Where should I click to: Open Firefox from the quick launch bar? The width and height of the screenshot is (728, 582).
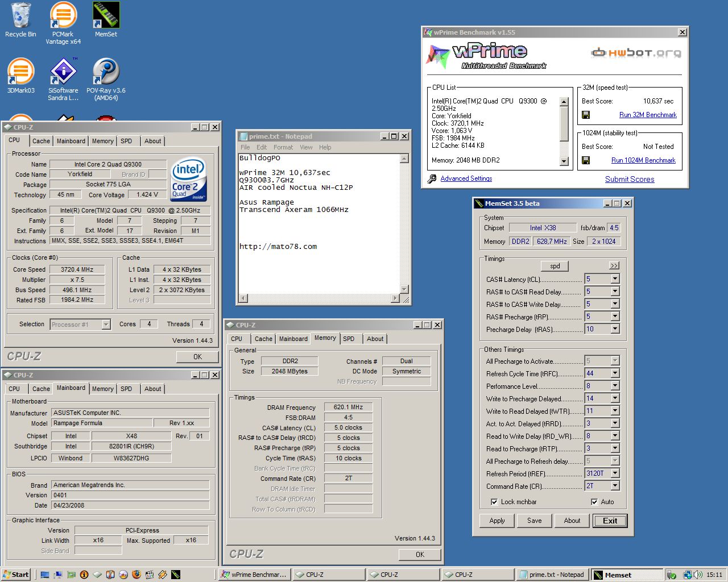click(x=136, y=575)
